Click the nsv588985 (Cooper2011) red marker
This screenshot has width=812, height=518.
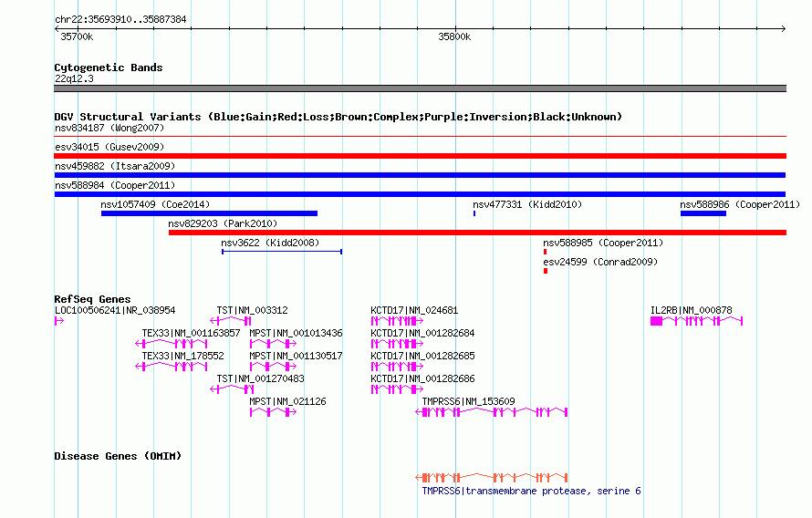tap(545, 252)
